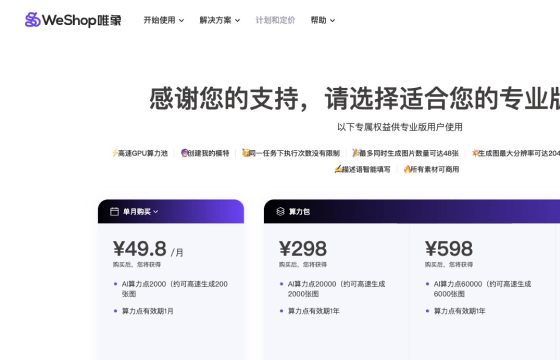Click the ¥298 package price
560x360 pixels.
click(303, 249)
